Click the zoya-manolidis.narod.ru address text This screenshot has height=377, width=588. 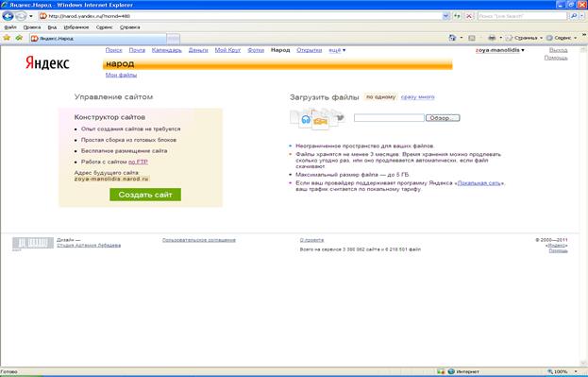111,179
